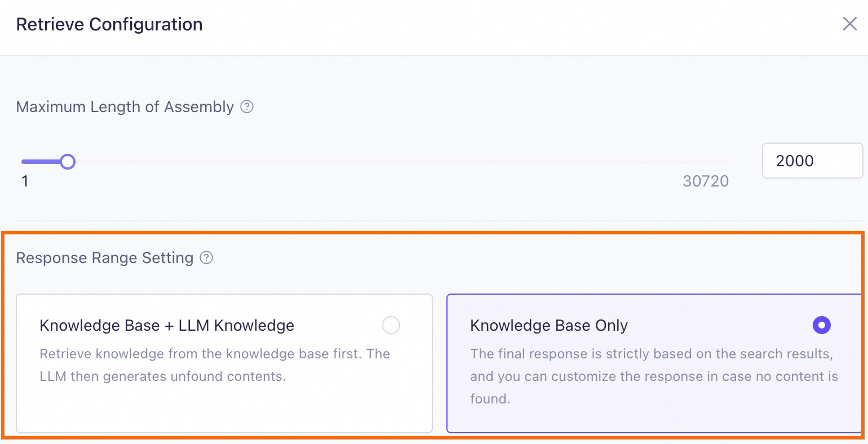
Task: Click the Retrieve Configuration dialog title
Action: (109, 24)
